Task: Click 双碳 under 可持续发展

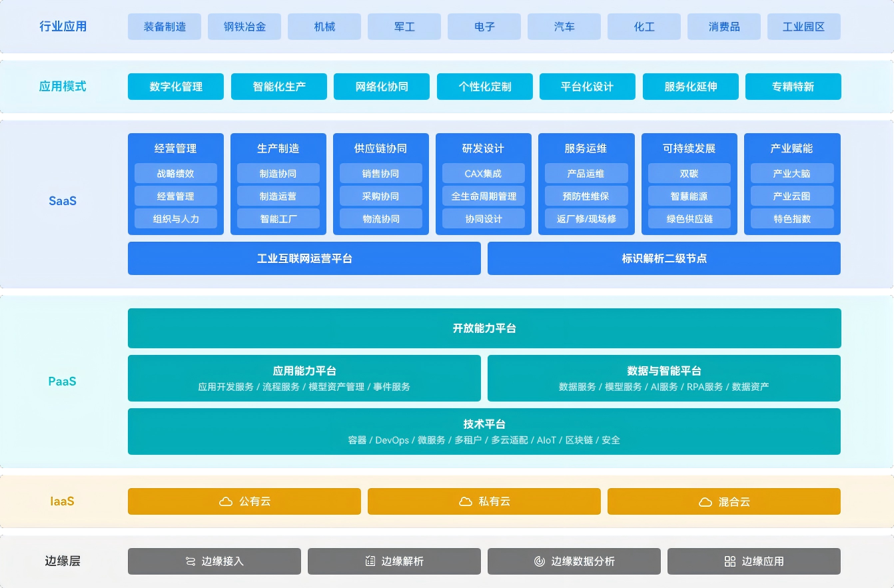Action: pyautogui.click(x=689, y=174)
